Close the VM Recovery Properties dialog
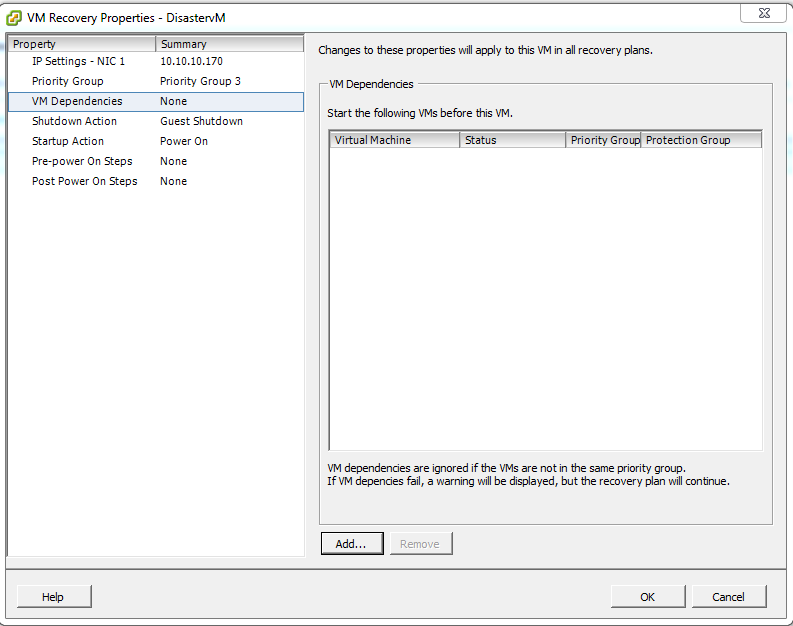The width and height of the screenshot is (793, 626). (x=764, y=13)
